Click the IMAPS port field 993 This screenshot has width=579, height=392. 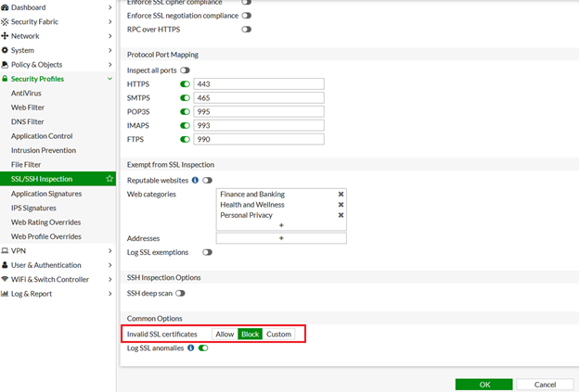click(259, 125)
